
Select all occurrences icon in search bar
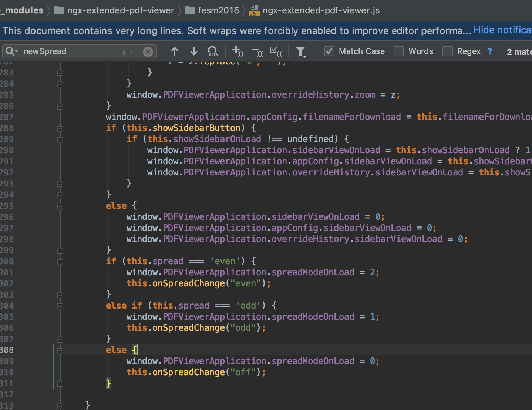(276, 51)
